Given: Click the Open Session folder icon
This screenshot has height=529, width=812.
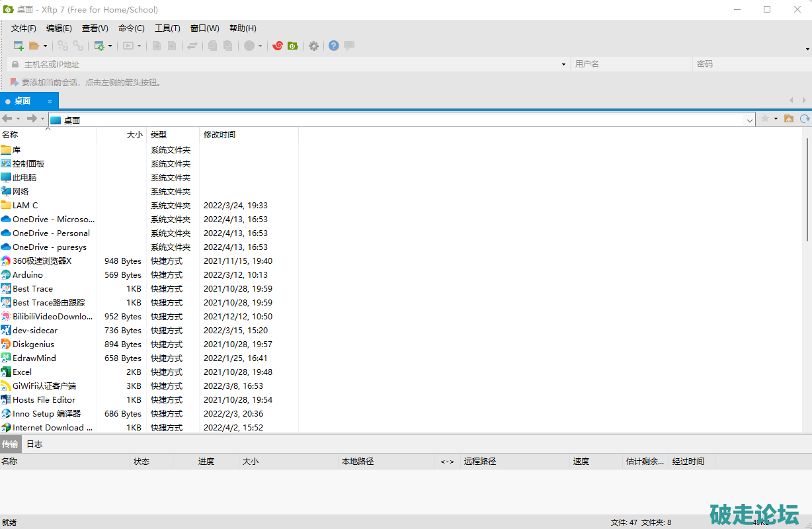Looking at the screenshot, I should point(34,46).
